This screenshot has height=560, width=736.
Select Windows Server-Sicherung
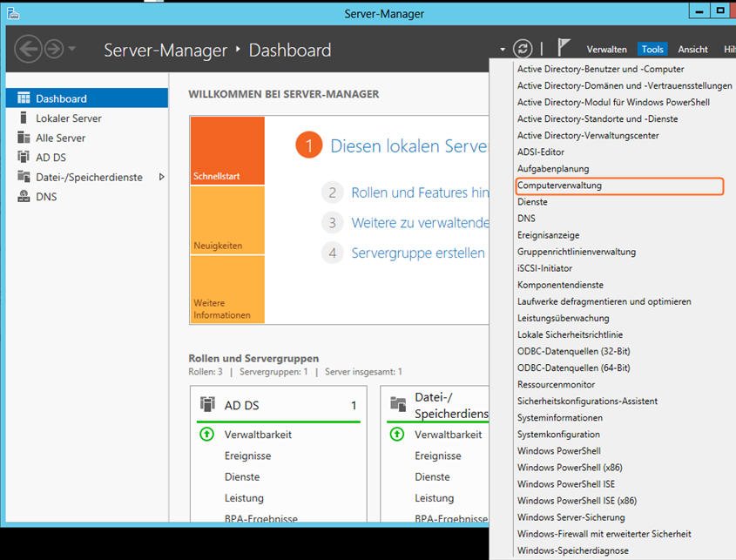(x=571, y=517)
